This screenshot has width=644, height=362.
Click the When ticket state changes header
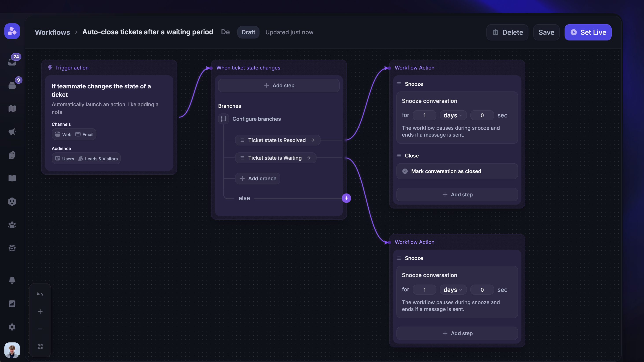[x=248, y=68]
